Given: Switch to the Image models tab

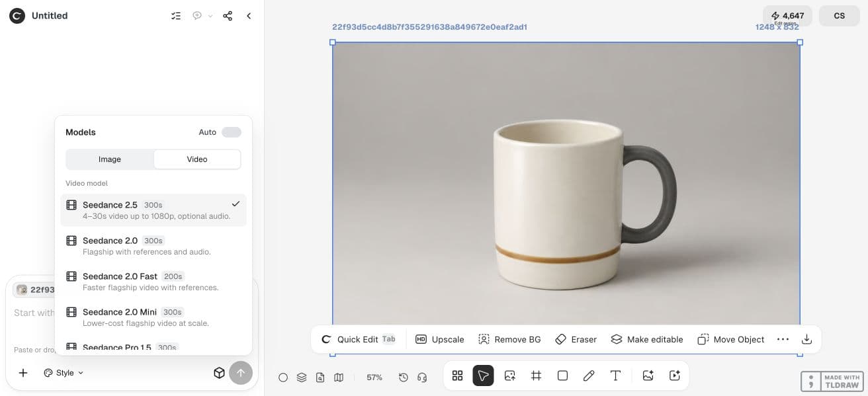Looking at the screenshot, I should tap(110, 159).
